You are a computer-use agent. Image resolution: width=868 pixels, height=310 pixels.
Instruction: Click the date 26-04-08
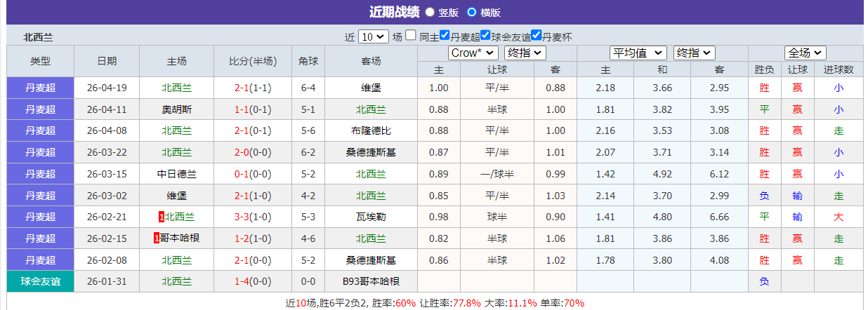tap(107, 130)
